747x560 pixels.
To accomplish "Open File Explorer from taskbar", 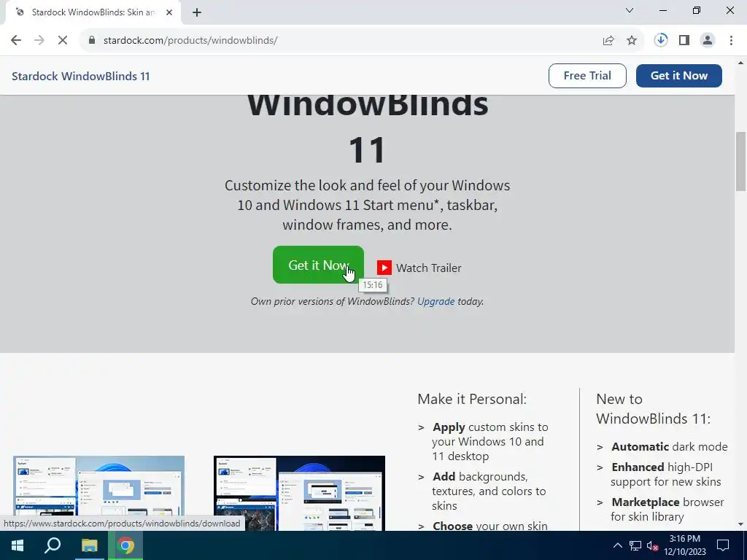I will pyautogui.click(x=89, y=545).
